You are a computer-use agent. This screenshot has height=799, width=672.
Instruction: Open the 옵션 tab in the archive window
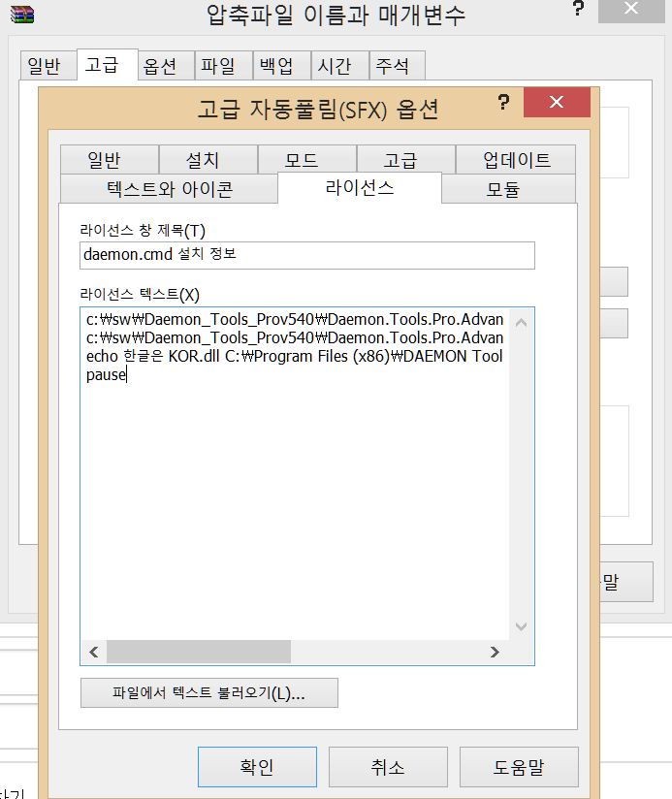(x=166, y=66)
